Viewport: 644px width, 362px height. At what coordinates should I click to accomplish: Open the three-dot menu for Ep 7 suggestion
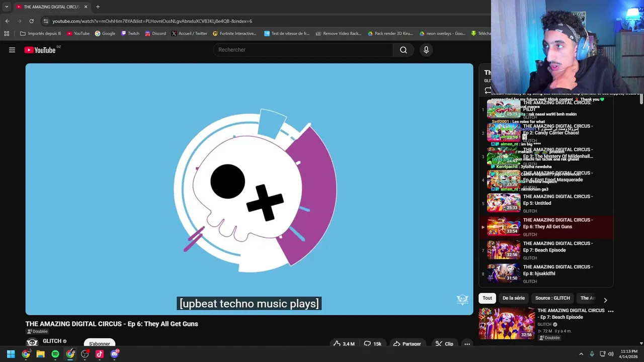coord(611,311)
